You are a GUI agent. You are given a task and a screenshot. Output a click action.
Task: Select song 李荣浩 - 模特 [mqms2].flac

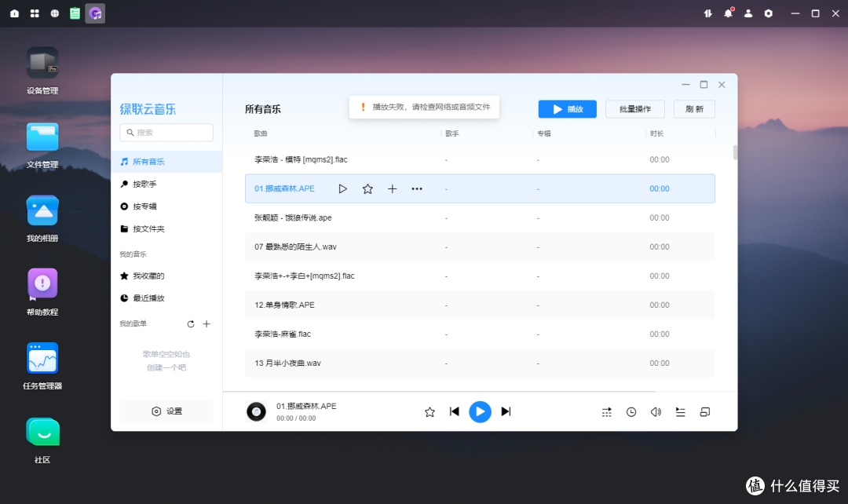point(480,159)
